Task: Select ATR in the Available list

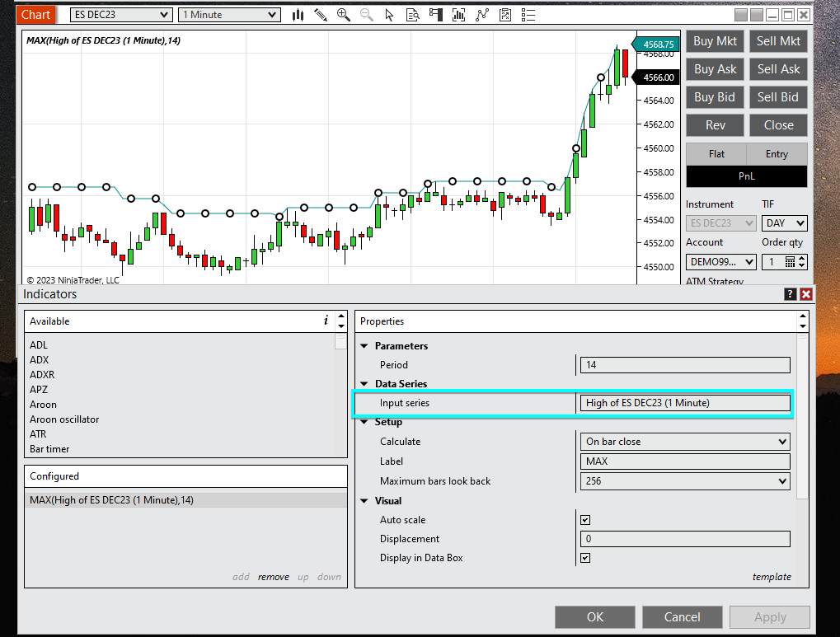Action: click(x=38, y=434)
